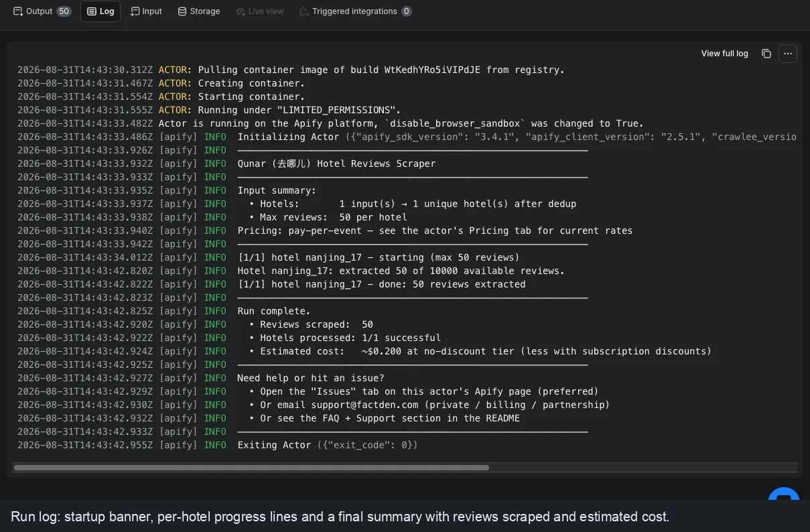This screenshot has height=532, width=810.
Task: Click "Run complete." log line
Action: pos(164,311)
